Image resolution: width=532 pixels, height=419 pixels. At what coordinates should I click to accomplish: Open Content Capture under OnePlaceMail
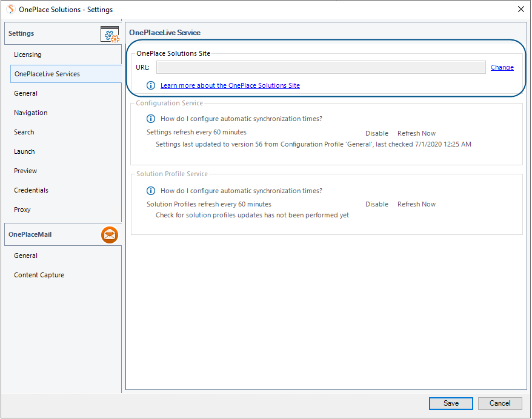pos(39,274)
